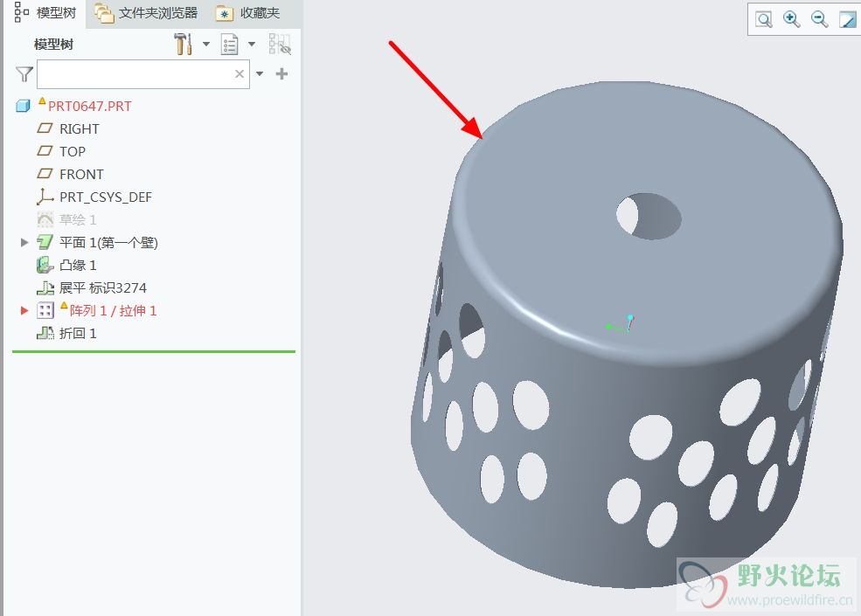Switch to the 模型树 tab
This screenshot has height=616, width=861.
[x=45, y=12]
